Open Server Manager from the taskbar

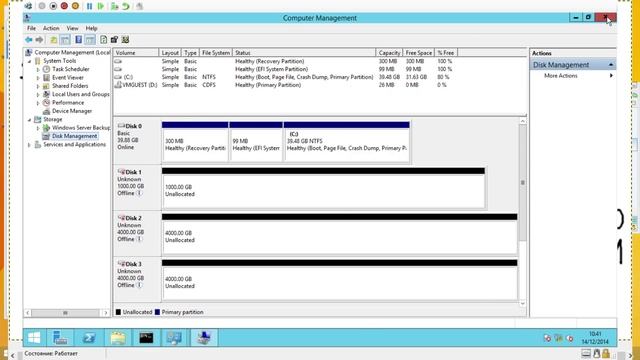pyautogui.click(x=60, y=338)
